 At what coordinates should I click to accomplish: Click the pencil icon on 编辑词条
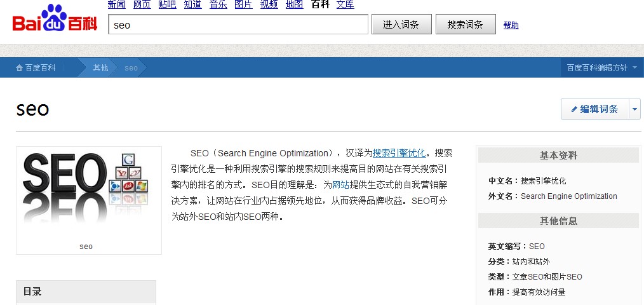(x=574, y=109)
